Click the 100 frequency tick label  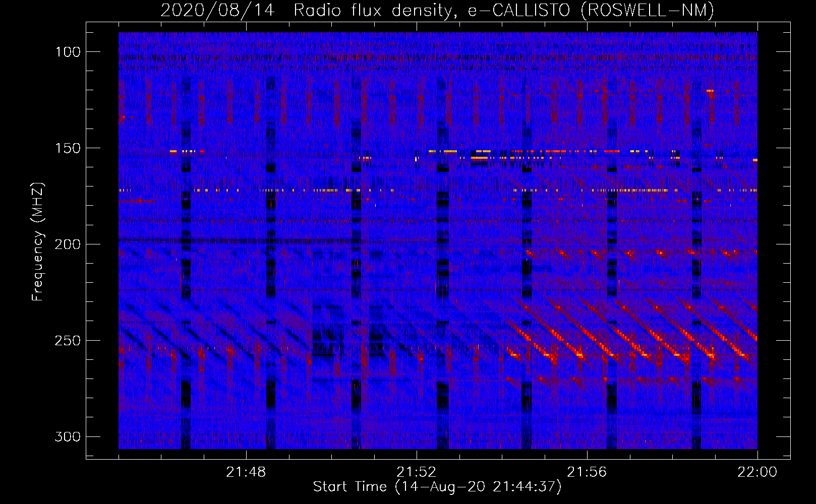(68, 52)
